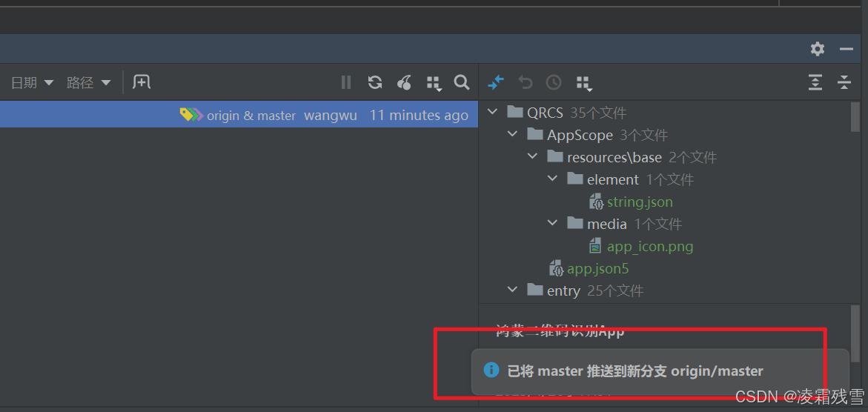Click the master pushed notification message
This screenshot has height=412, width=868.
point(635,371)
